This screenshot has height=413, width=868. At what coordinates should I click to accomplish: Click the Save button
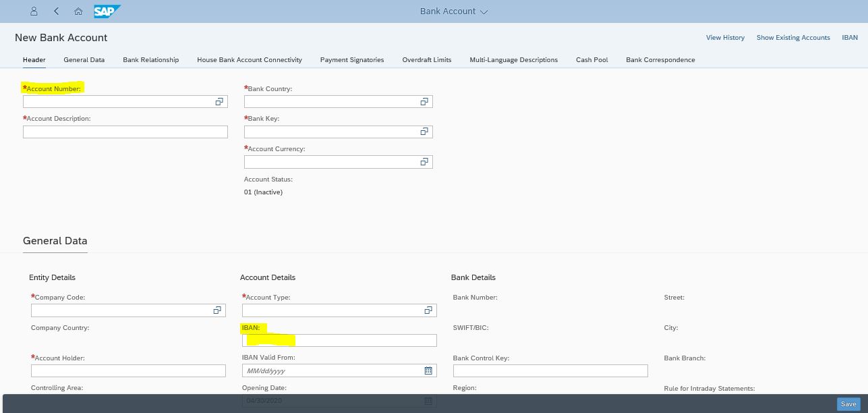click(848, 404)
